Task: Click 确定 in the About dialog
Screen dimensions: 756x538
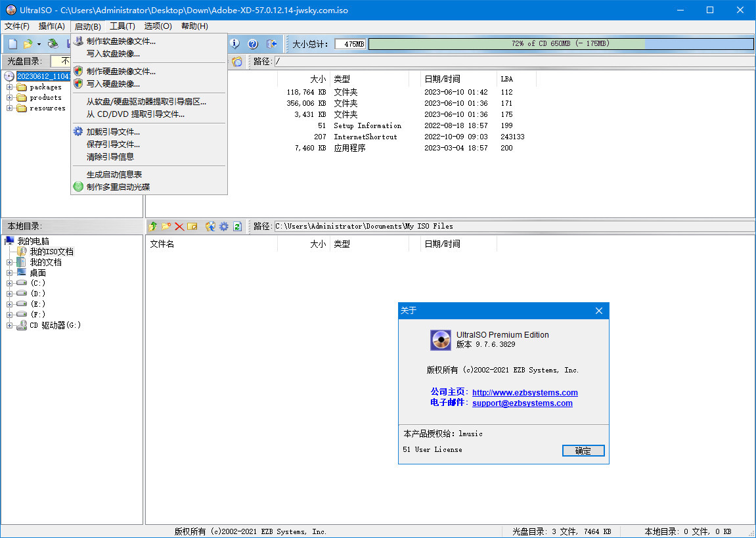Action: coord(583,451)
